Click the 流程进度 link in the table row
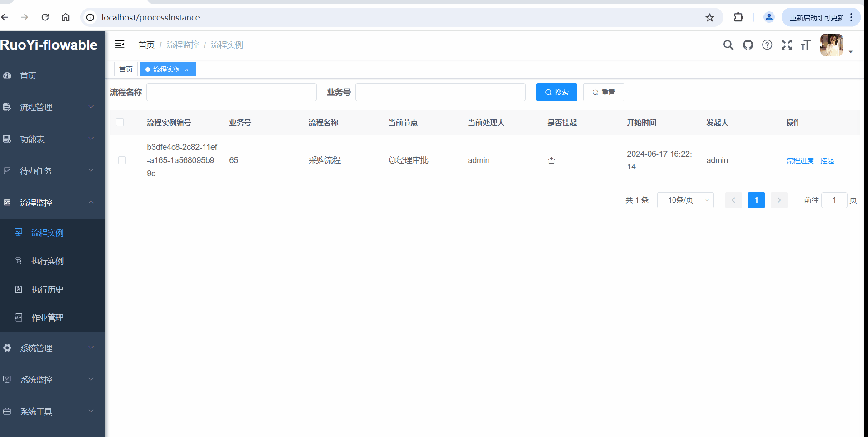 point(799,160)
